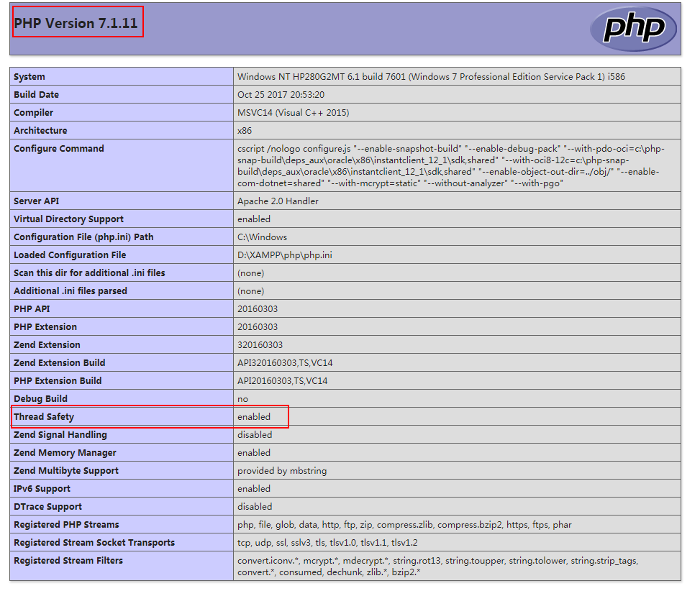This screenshot has width=700, height=591.
Task: Click the Registered PHP Streams label
Action: (66, 525)
